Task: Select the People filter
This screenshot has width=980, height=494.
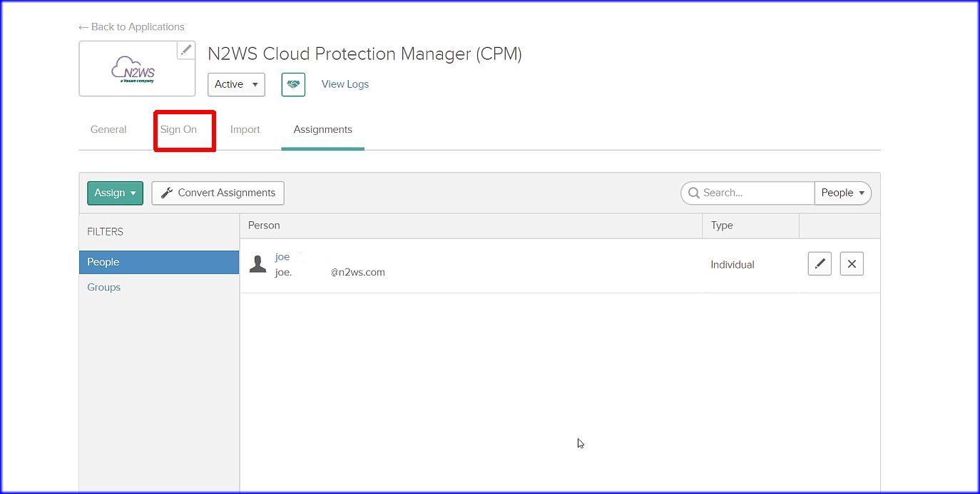Action: tap(159, 262)
